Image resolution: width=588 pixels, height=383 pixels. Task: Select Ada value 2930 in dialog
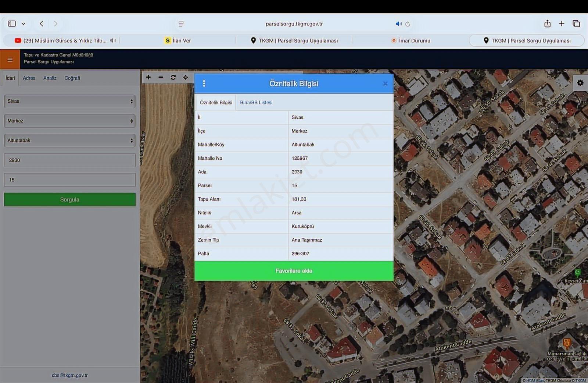297,172
